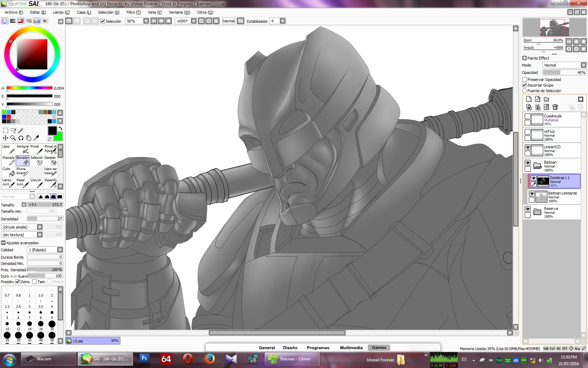This screenshot has width=588, height=368.
Task: Choose the Marcador marker tool
Action: click(8, 161)
